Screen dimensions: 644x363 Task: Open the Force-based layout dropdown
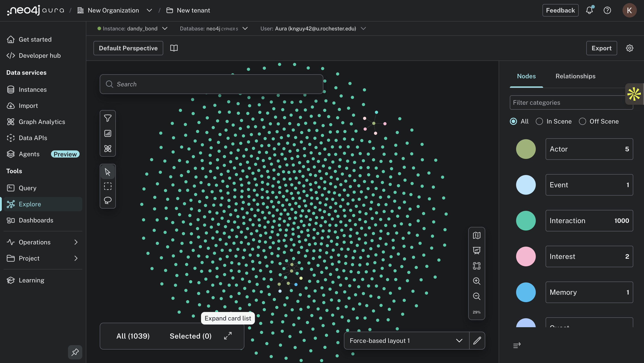406,340
